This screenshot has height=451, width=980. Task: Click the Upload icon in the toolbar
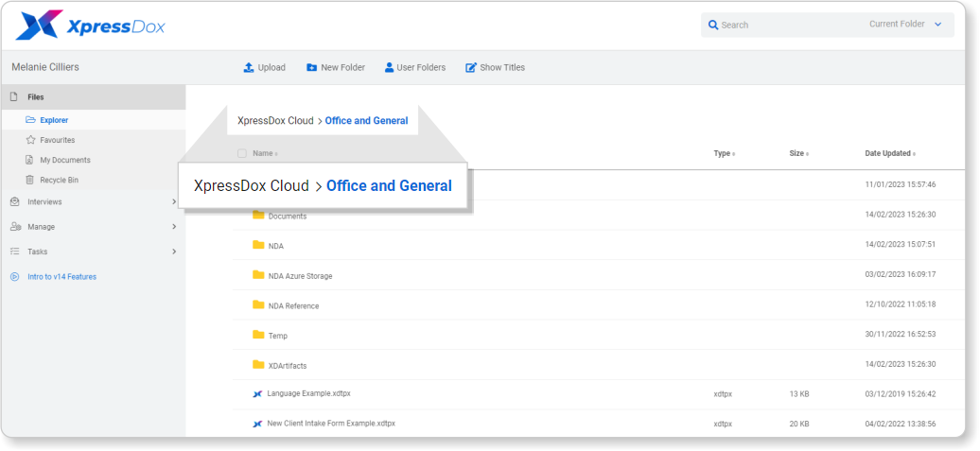click(x=248, y=67)
